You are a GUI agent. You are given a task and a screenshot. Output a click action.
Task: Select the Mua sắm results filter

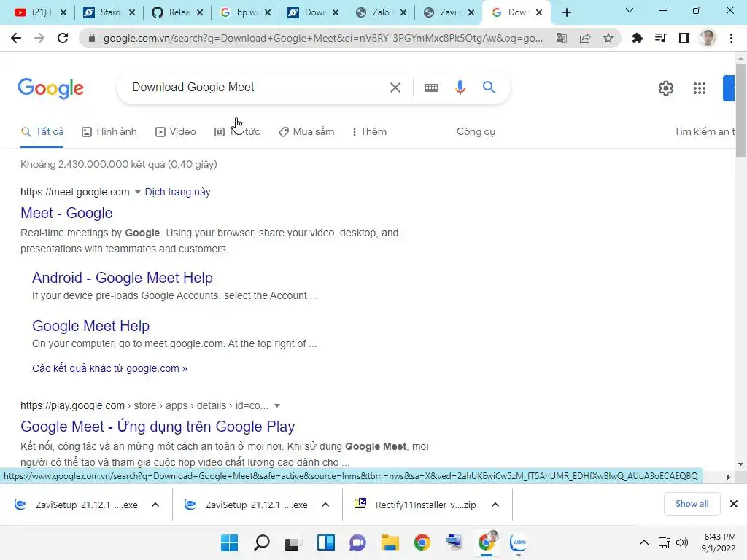307,132
